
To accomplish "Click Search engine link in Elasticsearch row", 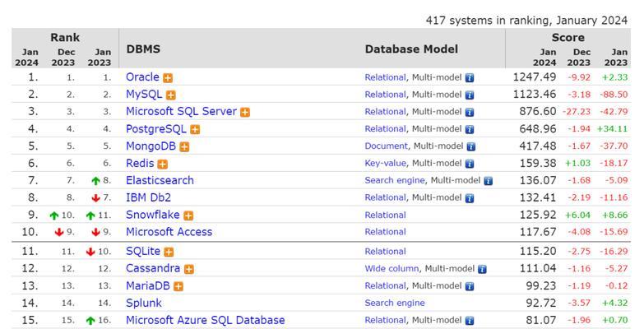I will (395, 180).
